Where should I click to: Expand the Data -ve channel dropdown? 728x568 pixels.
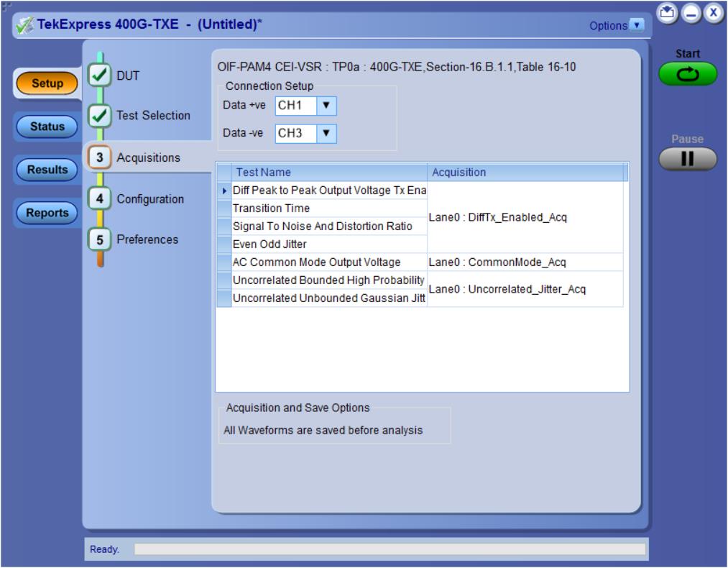(x=327, y=133)
